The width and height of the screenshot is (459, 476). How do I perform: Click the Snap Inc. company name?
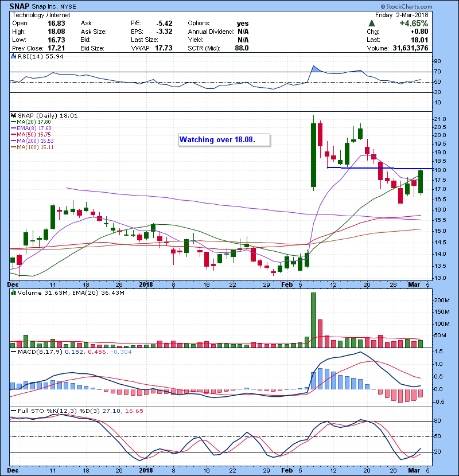click(x=45, y=7)
